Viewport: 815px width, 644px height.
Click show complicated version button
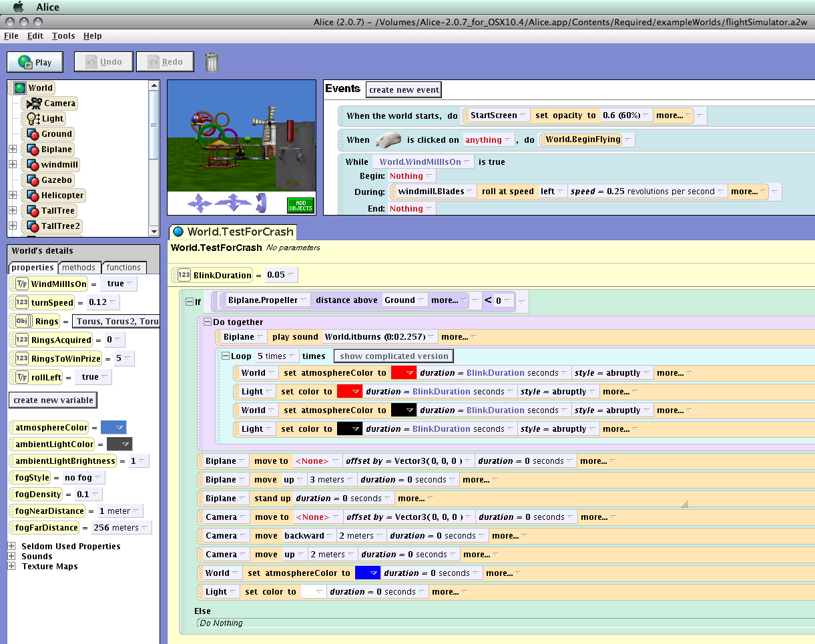pos(394,356)
